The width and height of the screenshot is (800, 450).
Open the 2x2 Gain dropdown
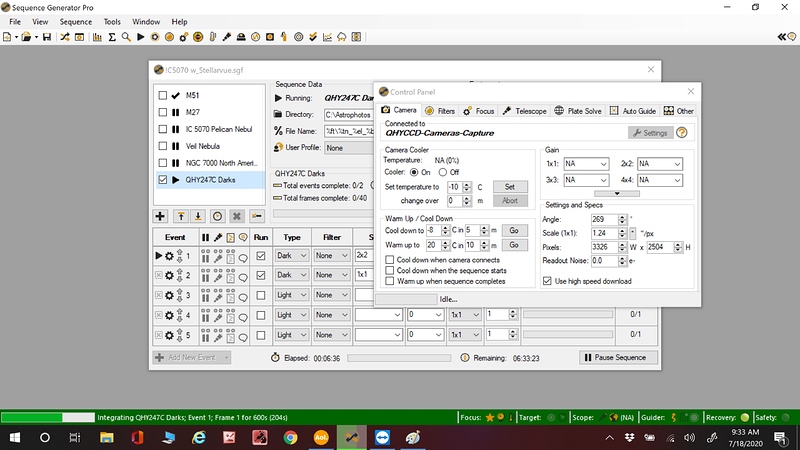660,164
